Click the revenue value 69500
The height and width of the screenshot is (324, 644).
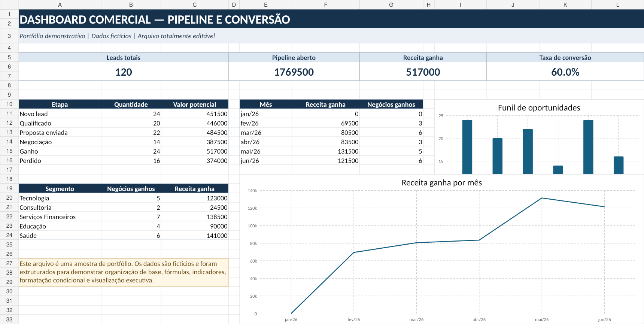tap(326, 123)
